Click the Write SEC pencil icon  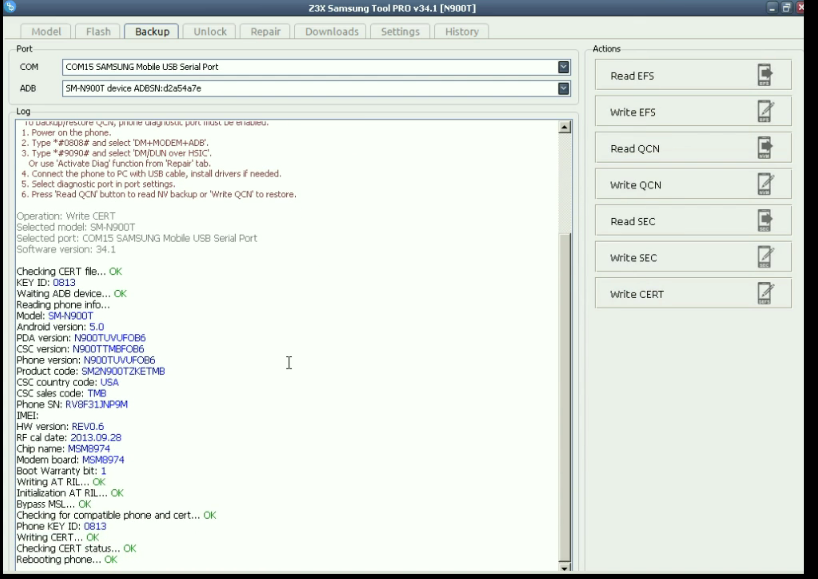(765, 257)
